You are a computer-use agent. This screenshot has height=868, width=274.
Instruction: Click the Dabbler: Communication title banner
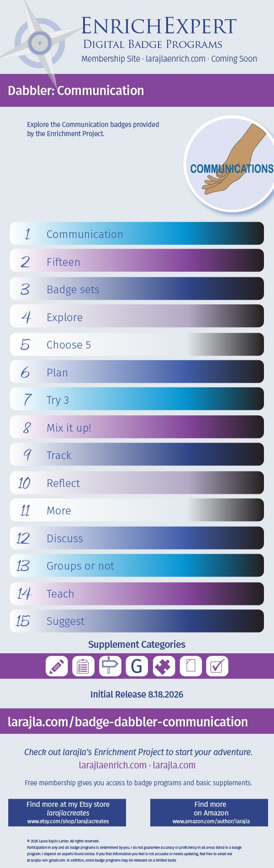(x=137, y=90)
